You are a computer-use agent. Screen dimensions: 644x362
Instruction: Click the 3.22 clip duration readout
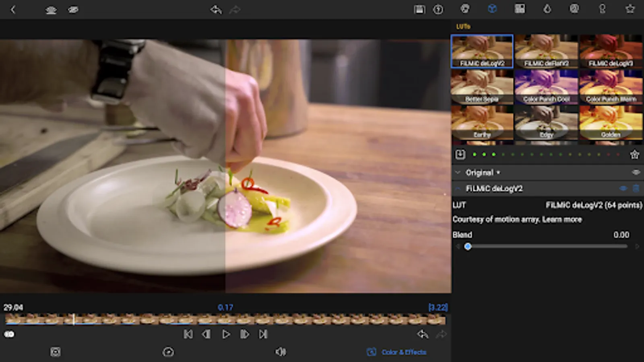point(438,308)
